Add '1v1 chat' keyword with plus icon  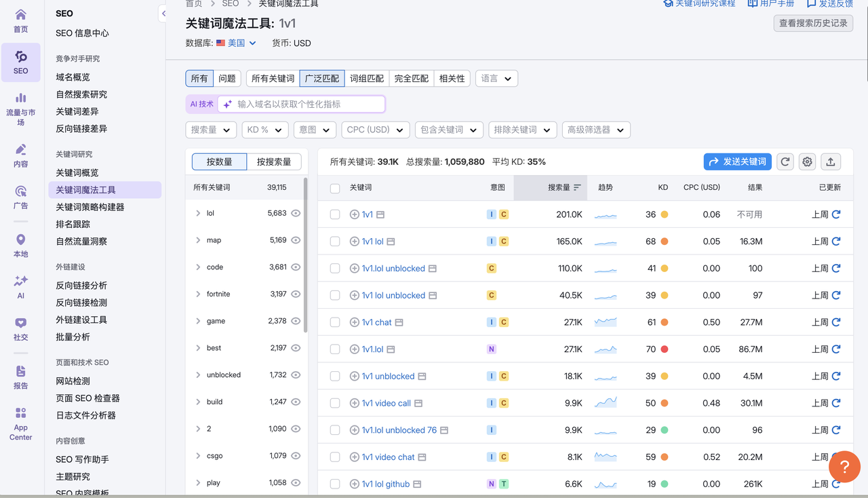[x=354, y=322]
